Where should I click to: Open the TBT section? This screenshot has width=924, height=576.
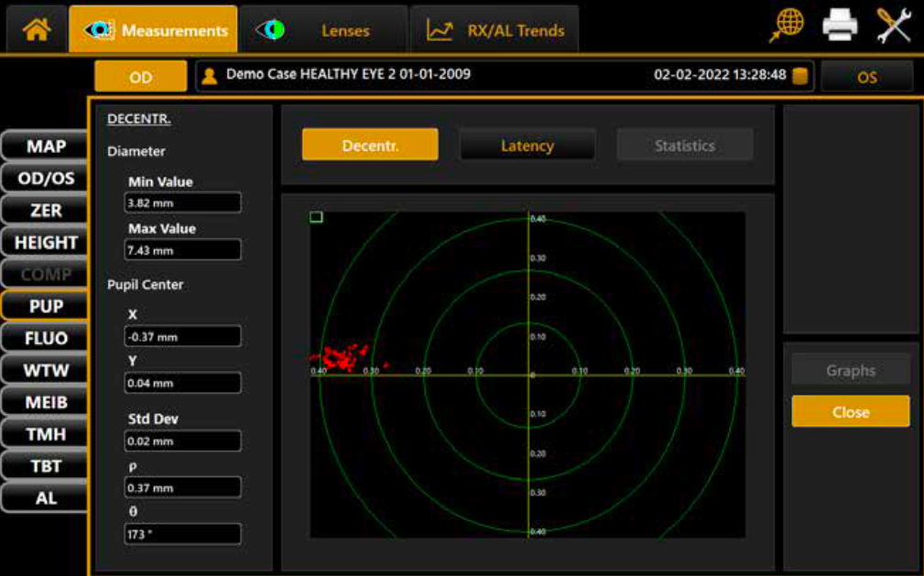pos(46,466)
